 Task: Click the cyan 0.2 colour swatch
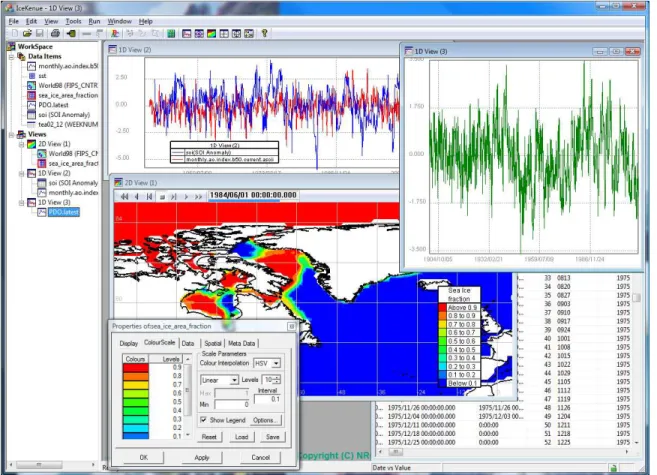coord(136,428)
